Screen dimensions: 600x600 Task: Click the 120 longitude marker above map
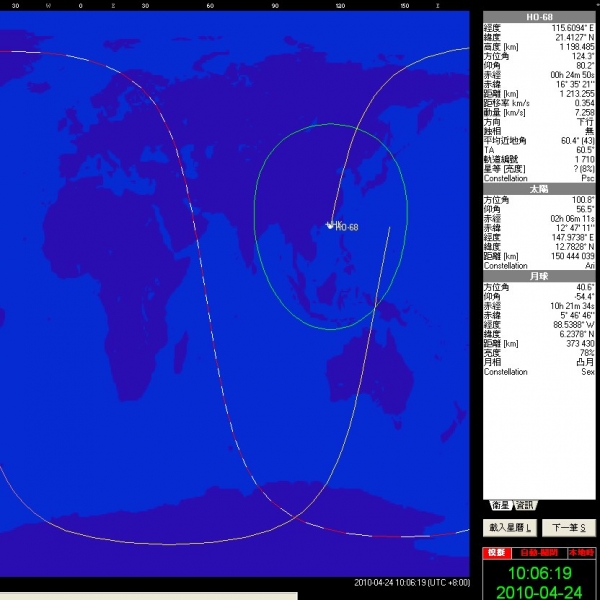tap(340, 5)
